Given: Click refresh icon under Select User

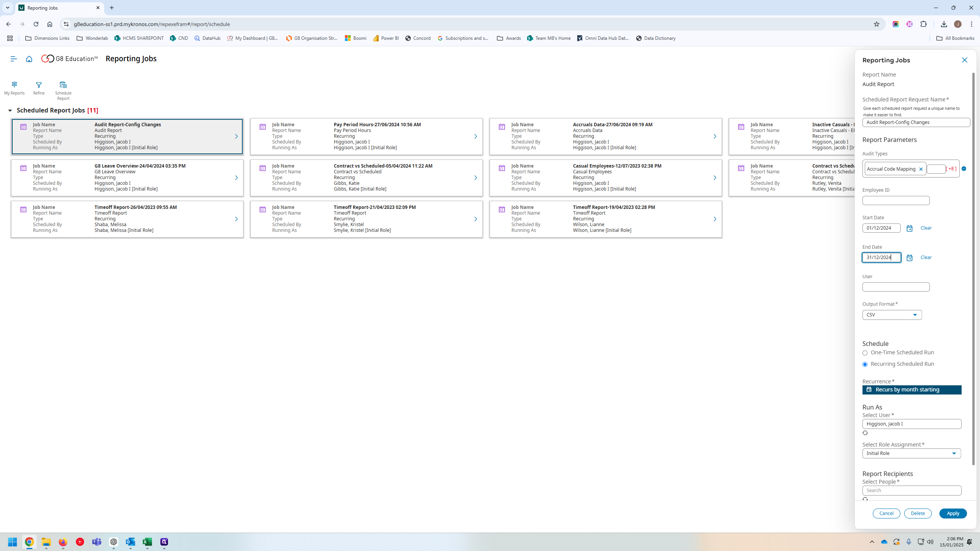Looking at the screenshot, I should [865, 433].
